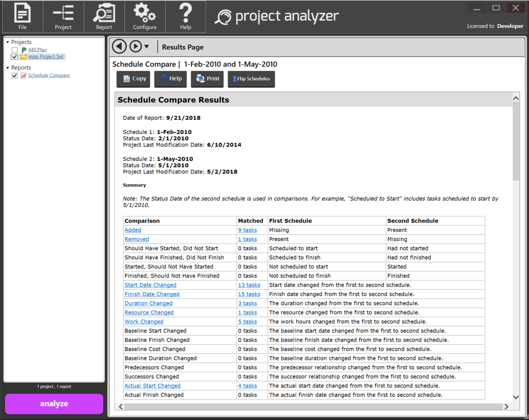Open the 15 tasks link
The height and width of the screenshot is (420, 529).
click(x=249, y=294)
